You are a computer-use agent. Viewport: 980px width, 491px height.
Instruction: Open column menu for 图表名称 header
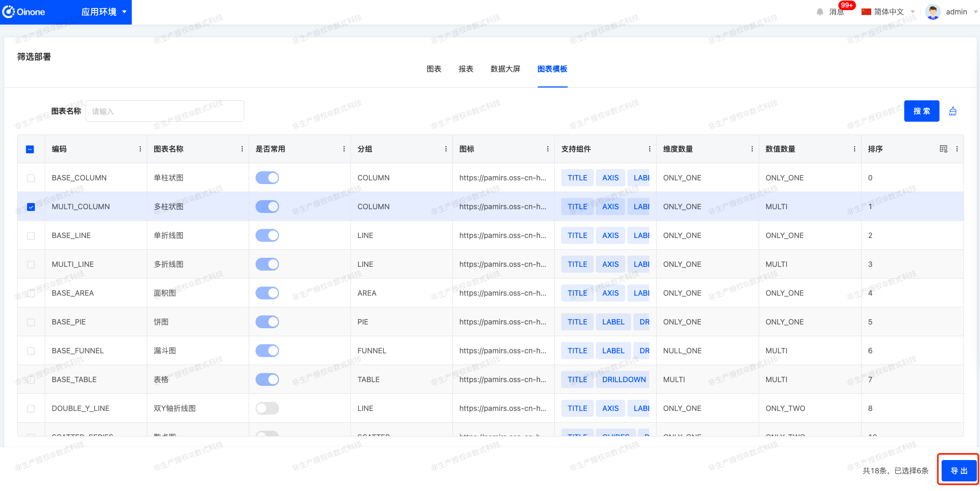(x=242, y=149)
